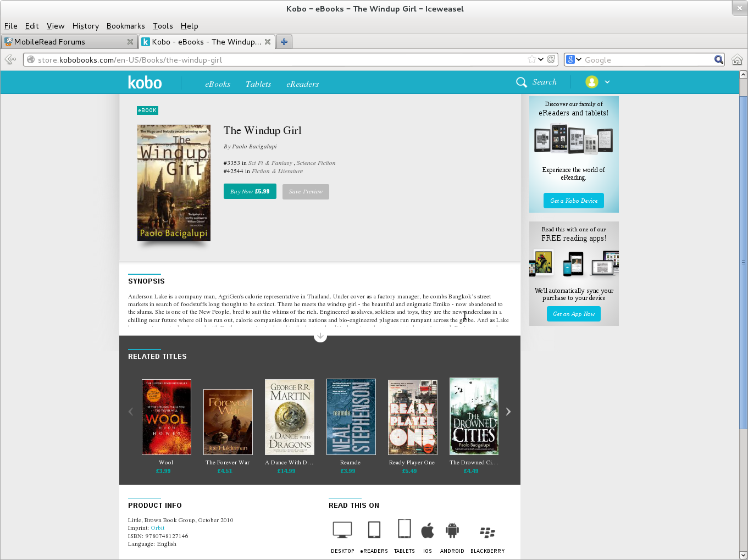Click the Wool title link text
Viewport: 748px width, 560px height.
tap(166, 463)
